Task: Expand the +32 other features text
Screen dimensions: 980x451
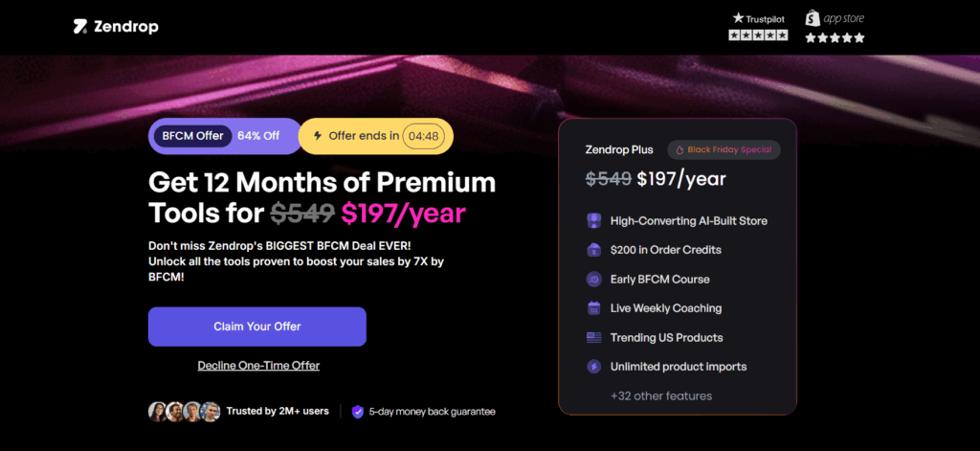Action: click(x=661, y=395)
